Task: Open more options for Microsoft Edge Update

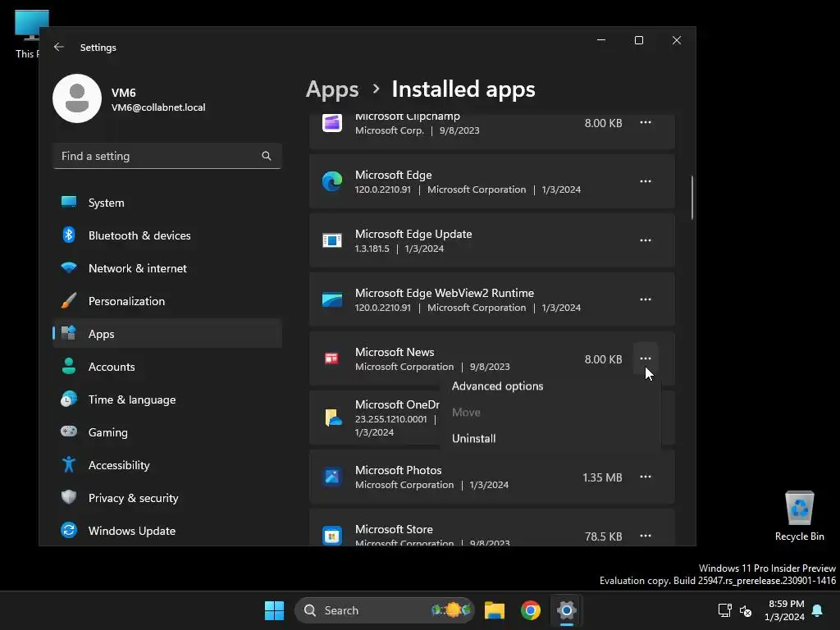Action: 646,240
